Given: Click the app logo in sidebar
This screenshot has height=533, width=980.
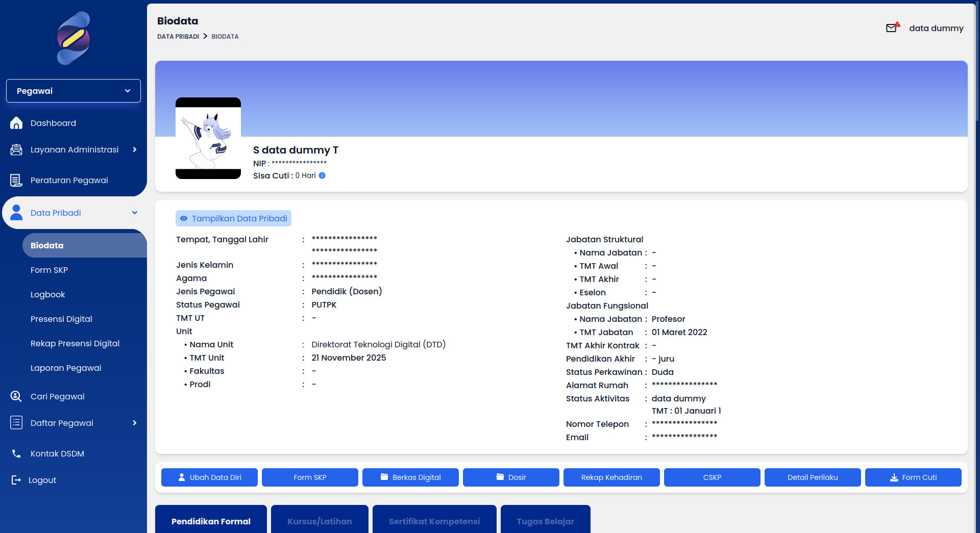Looking at the screenshot, I should click(73, 38).
